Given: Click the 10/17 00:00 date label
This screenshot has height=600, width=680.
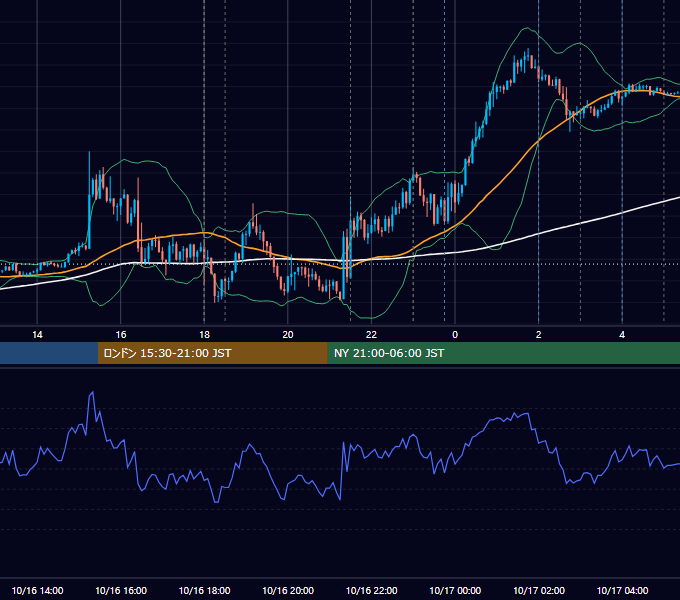Looking at the screenshot, I should (455, 590).
